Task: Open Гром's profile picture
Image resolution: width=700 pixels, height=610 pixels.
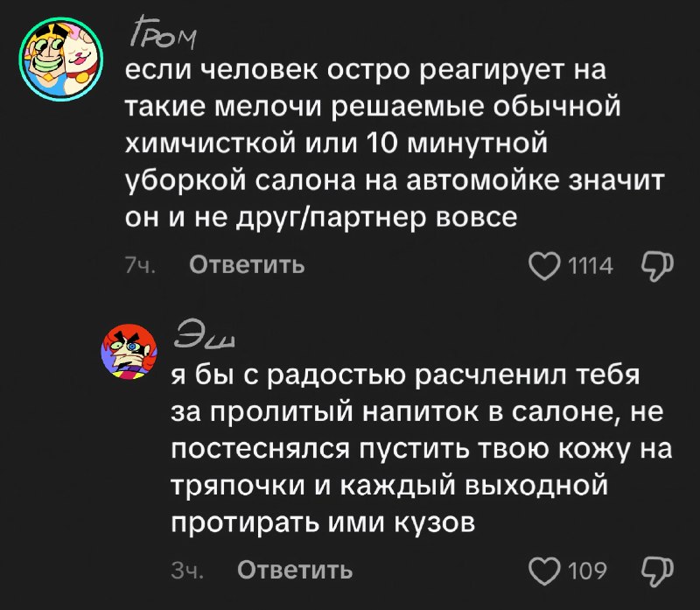Action: [61, 60]
